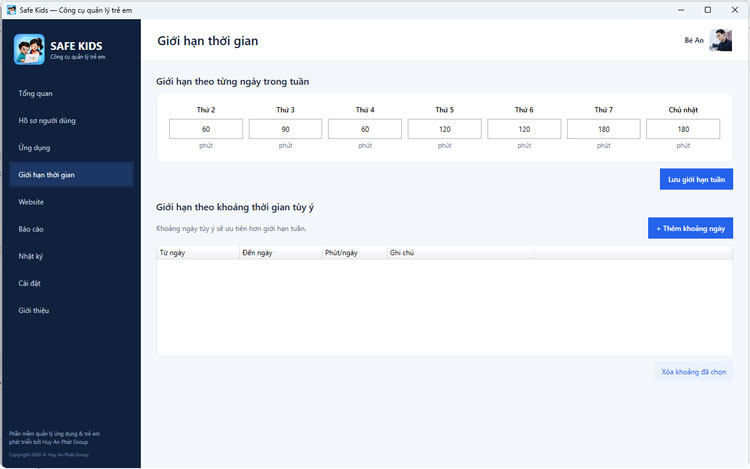Click the Thứ 5 minutes input
Viewport: 750px width, 469px height.
tap(444, 129)
